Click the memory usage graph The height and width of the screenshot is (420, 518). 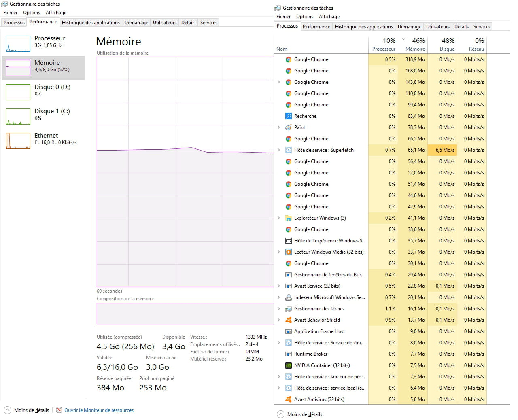pyautogui.click(x=185, y=172)
